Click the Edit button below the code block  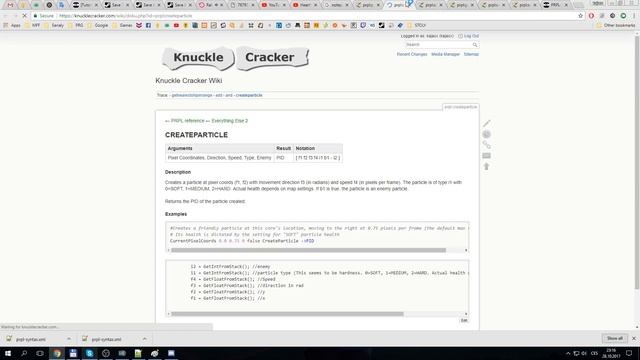464,320
